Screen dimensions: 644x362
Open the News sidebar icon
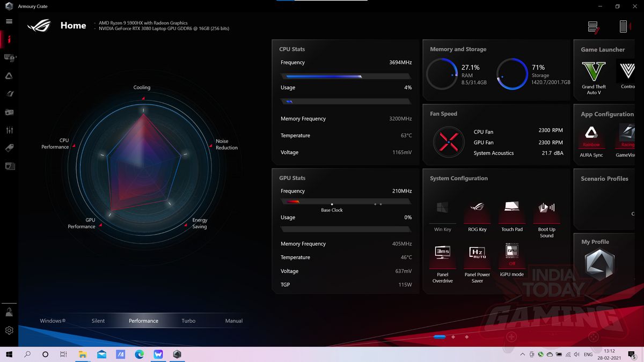point(9,166)
